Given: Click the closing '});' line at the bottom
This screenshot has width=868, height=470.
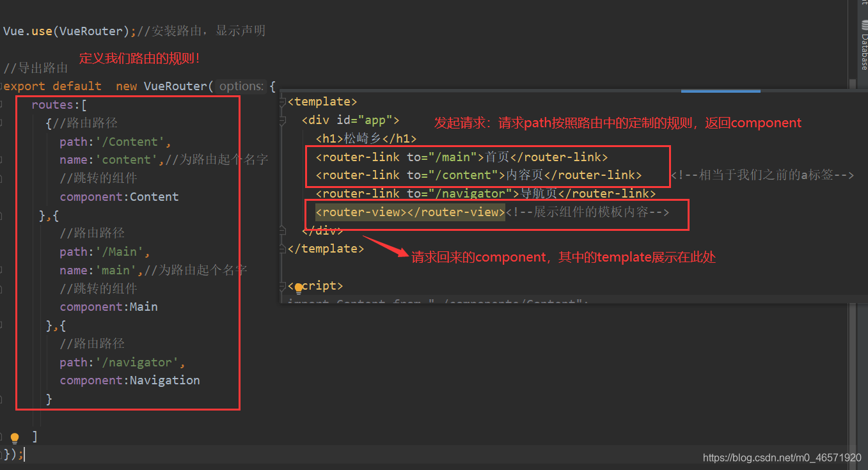Looking at the screenshot, I should (13, 453).
